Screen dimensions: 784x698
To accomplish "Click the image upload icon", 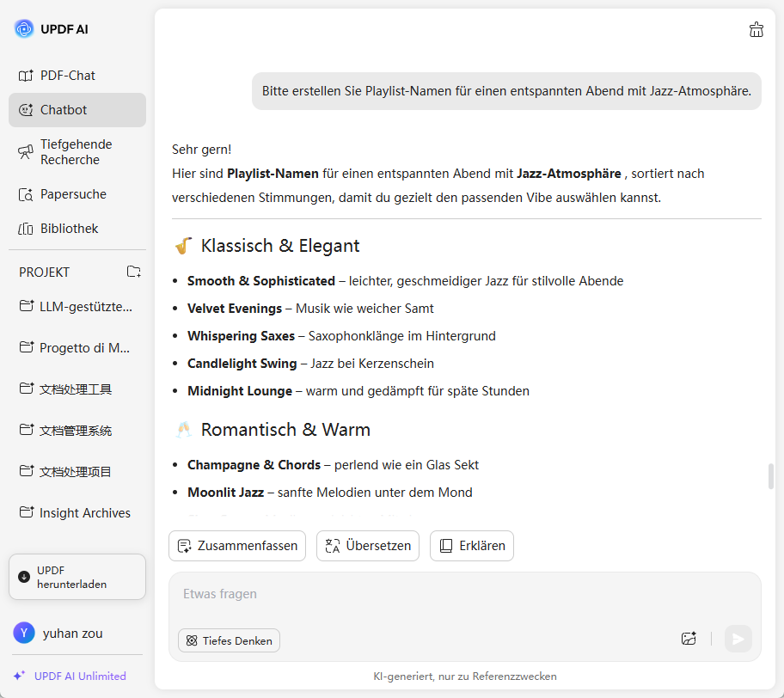I will pos(688,639).
